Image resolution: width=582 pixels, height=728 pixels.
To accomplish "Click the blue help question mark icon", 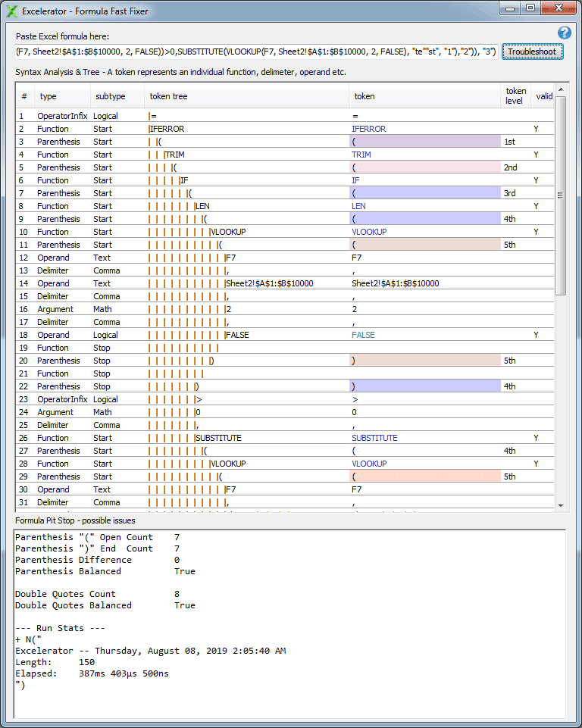I will pyautogui.click(x=565, y=33).
